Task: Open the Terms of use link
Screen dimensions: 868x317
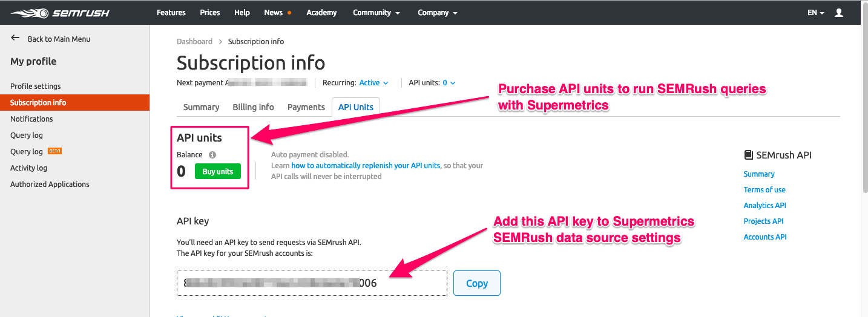Action: click(764, 189)
